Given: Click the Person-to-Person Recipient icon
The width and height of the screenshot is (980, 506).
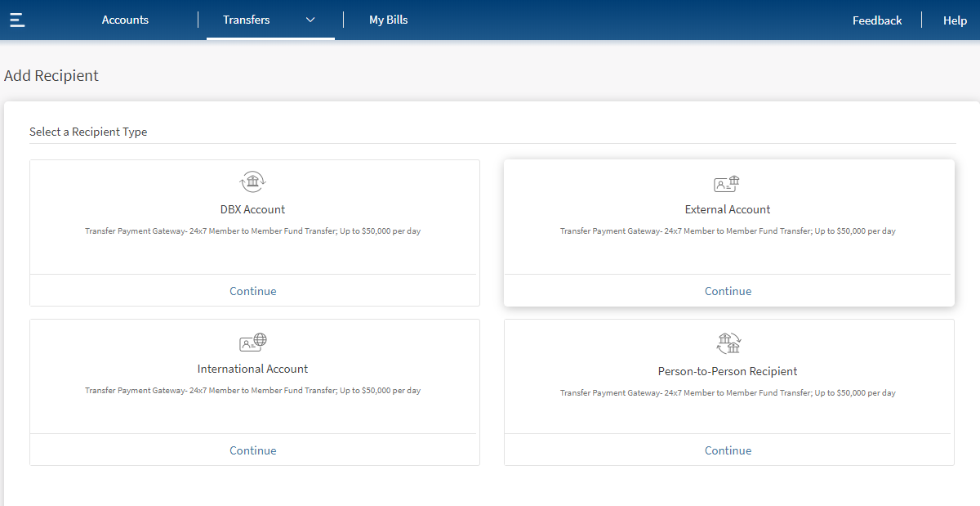Looking at the screenshot, I should (728, 343).
